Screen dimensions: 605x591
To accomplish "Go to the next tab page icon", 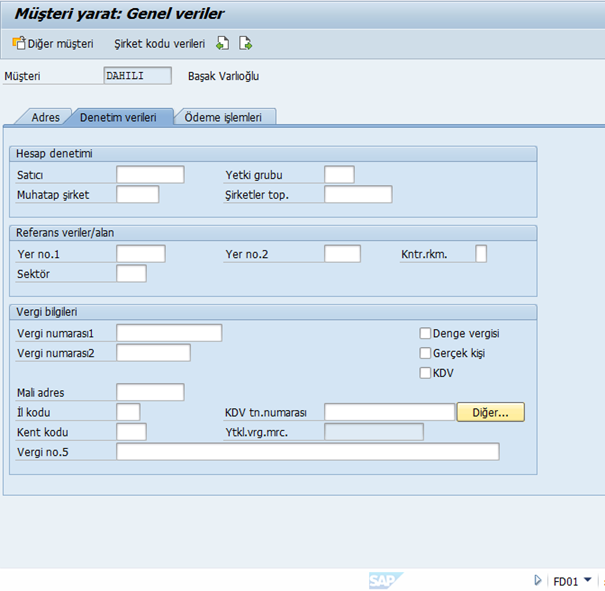I will [x=245, y=44].
